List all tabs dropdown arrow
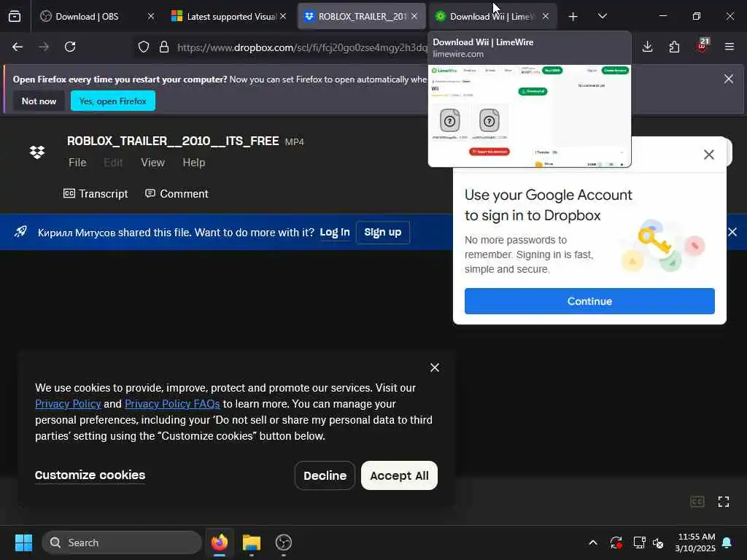Image resolution: width=747 pixels, height=560 pixels. point(602,16)
